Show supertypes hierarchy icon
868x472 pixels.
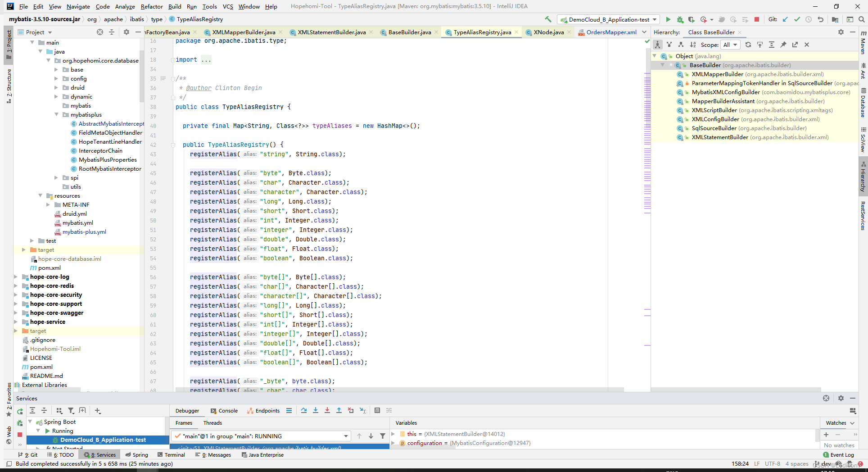tap(669, 45)
